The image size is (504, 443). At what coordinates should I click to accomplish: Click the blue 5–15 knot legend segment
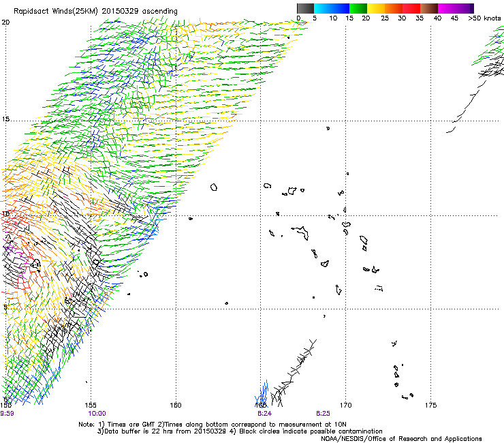click(x=332, y=8)
